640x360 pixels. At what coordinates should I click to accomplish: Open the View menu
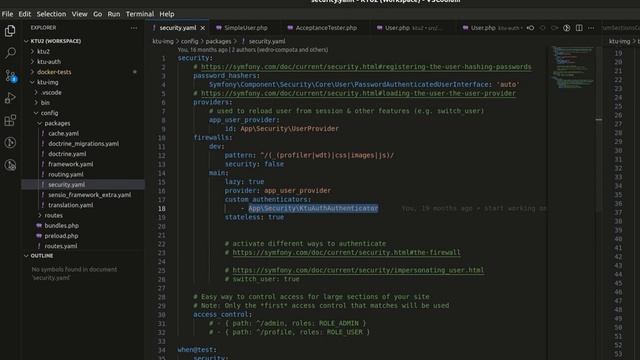(79, 14)
